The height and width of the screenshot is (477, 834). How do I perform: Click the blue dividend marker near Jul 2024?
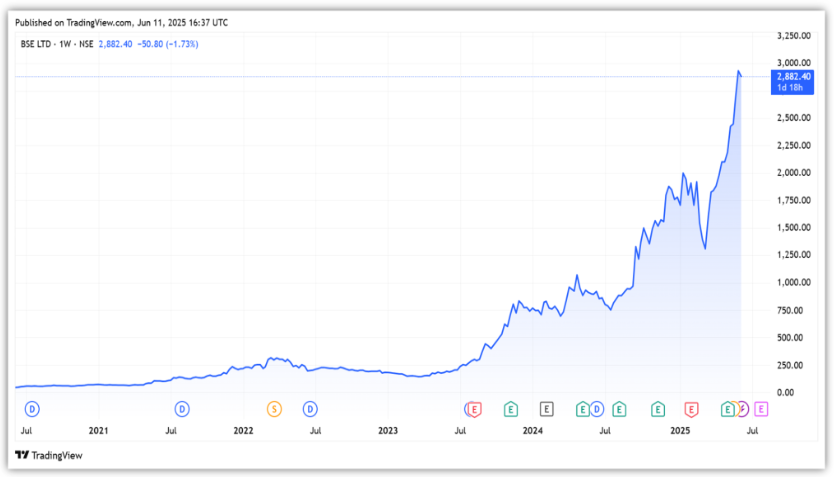pos(597,408)
